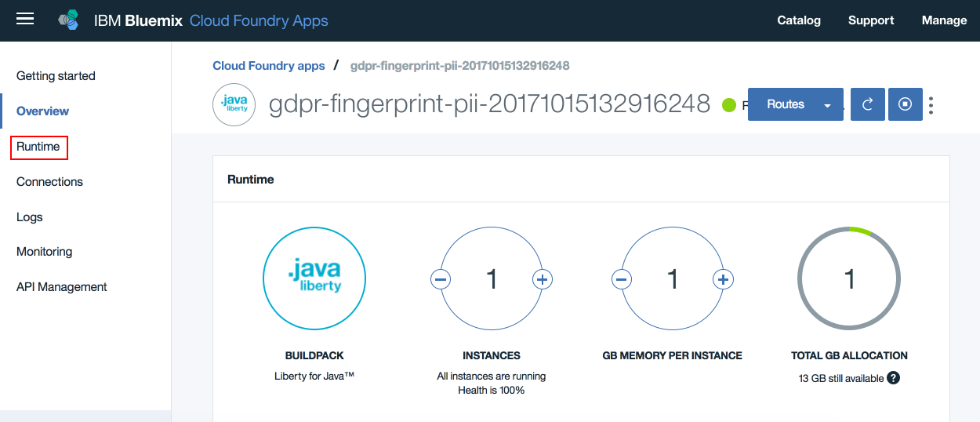Stop the app with the stop icon
The height and width of the screenshot is (422, 980).
pyautogui.click(x=906, y=104)
